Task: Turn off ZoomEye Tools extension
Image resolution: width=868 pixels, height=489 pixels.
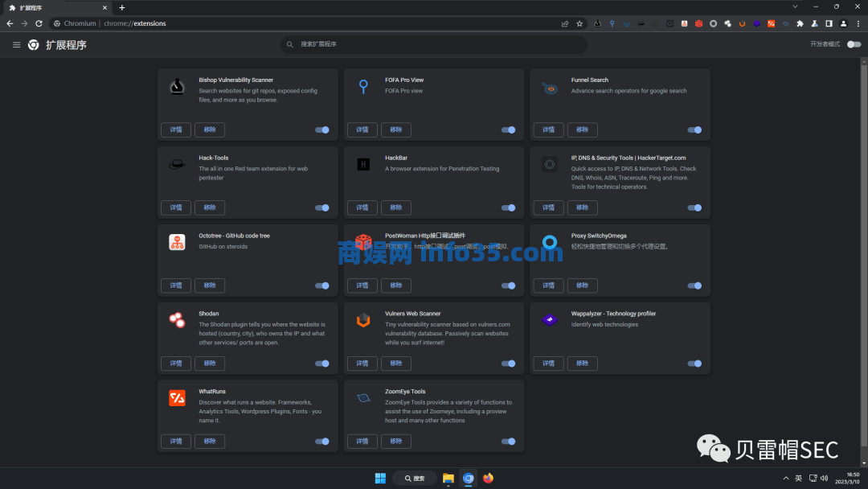Action: click(x=508, y=442)
